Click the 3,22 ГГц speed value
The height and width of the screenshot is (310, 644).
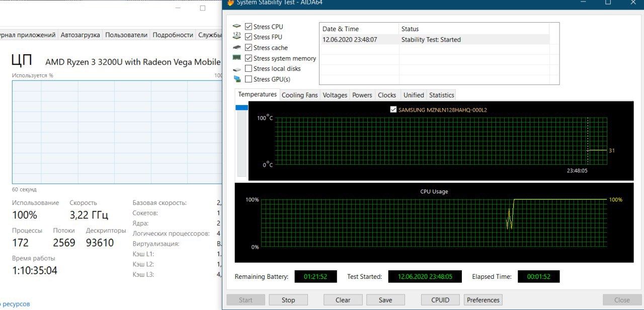tap(89, 215)
